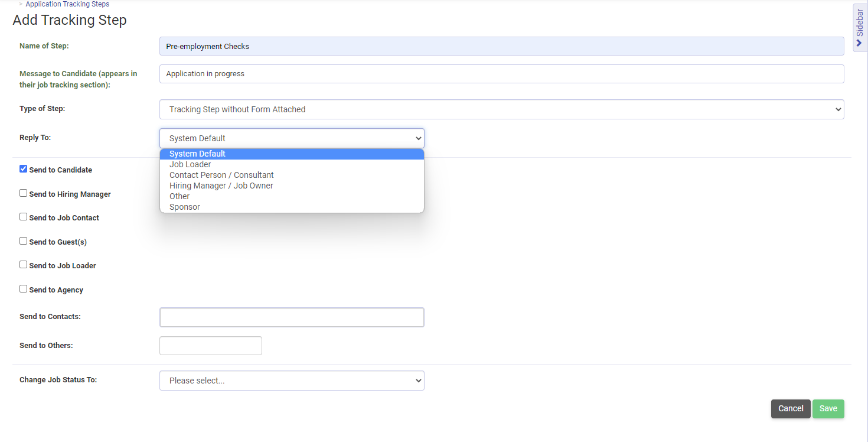868x442 pixels.
Task: Tick the Send to Guest(s) checkbox
Action: pyautogui.click(x=24, y=241)
